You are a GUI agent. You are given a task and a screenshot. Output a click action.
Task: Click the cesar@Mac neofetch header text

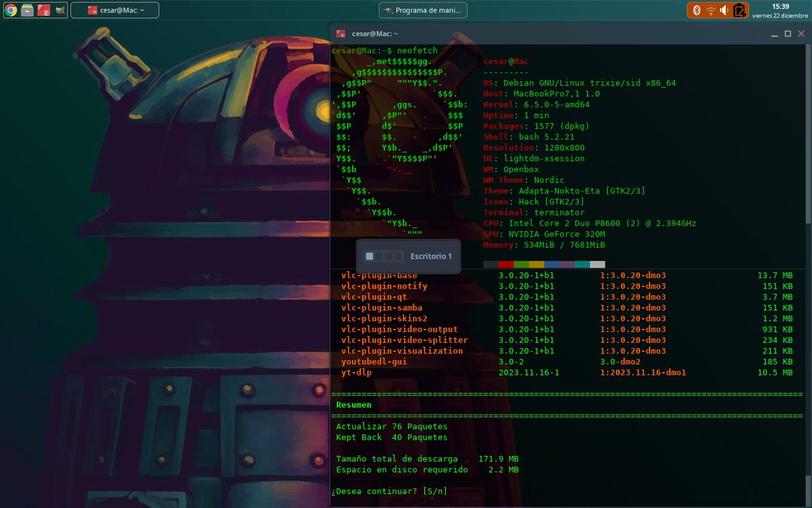(x=506, y=62)
